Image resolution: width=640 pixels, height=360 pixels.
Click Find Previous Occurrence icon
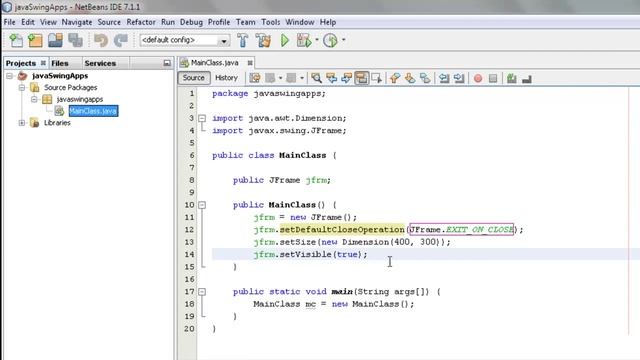(x=331, y=78)
